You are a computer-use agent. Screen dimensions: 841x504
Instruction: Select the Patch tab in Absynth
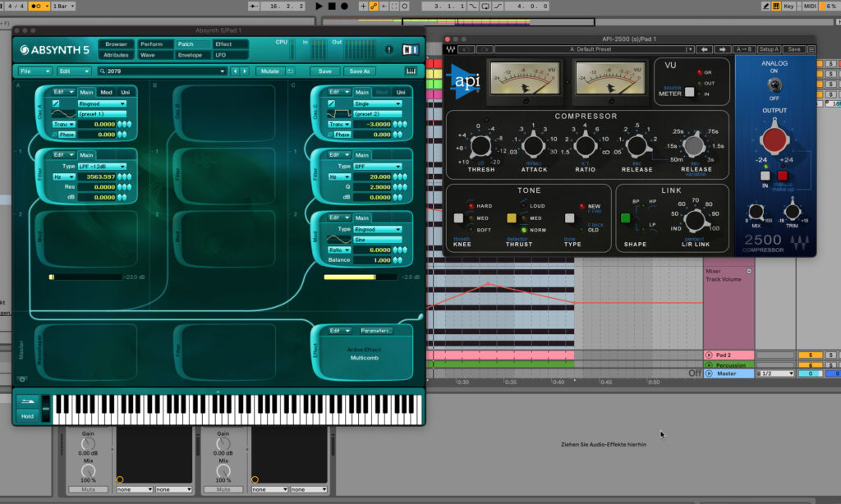186,44
